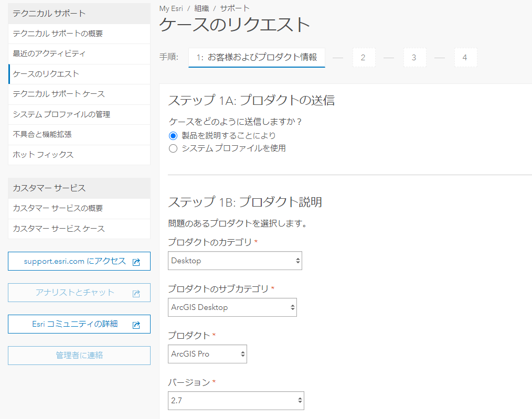Open カスタマー サービス ケース sidebar item

(79, 229)
